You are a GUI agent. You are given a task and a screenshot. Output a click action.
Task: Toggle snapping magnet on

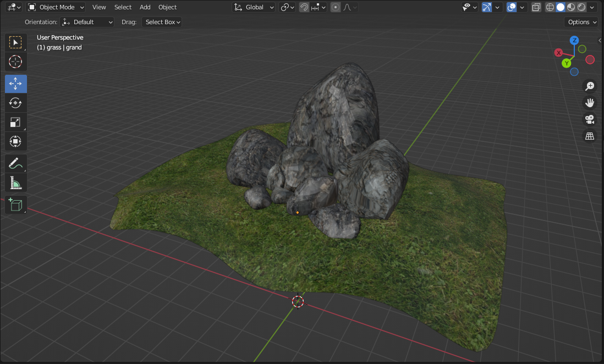304,7
